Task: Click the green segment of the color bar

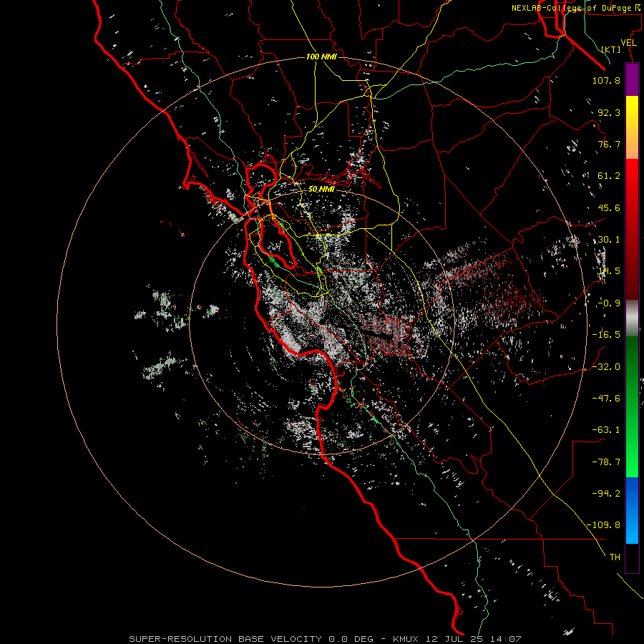Action: point(632,406)
